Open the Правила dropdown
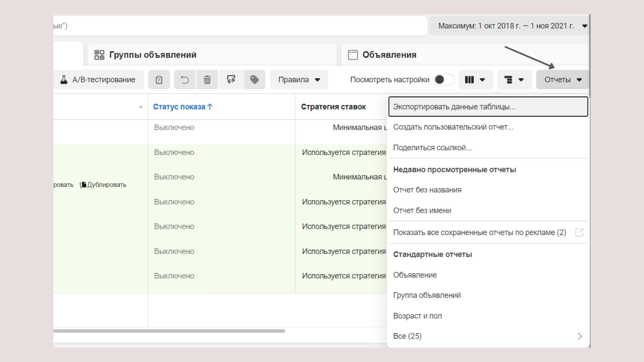The image size is (644, 362). pyautogui.click(x=299, y=79)
